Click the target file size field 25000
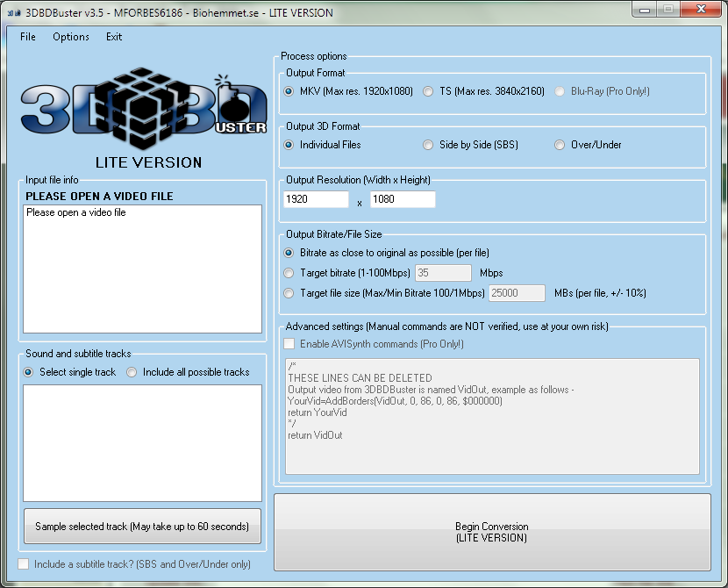Screen dimensions: 728x588 517,293
